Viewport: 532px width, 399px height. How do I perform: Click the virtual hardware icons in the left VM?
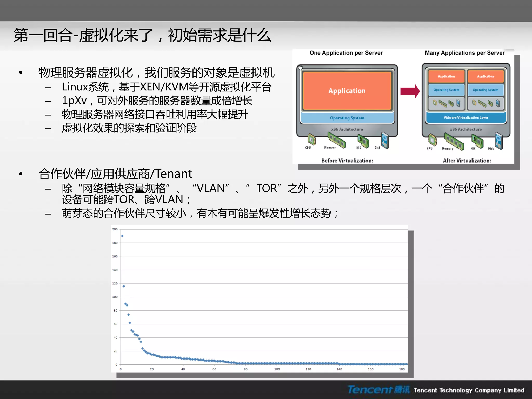(x=446, y=103)
